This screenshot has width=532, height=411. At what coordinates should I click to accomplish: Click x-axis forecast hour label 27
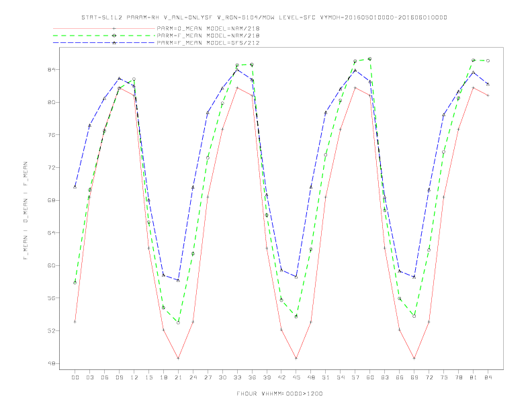pyautogui.click(x=208, y=377)
